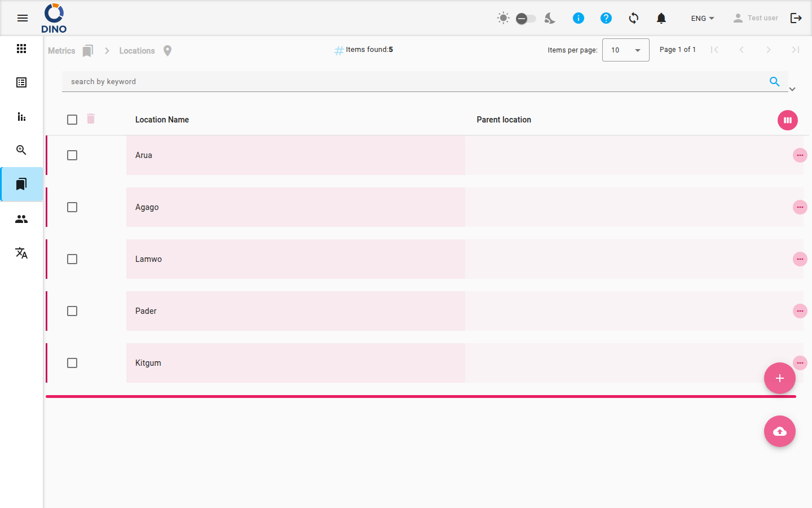The height and width of the screenshot is (508, 812).
Task: Go to first page button
Action: 714,50
